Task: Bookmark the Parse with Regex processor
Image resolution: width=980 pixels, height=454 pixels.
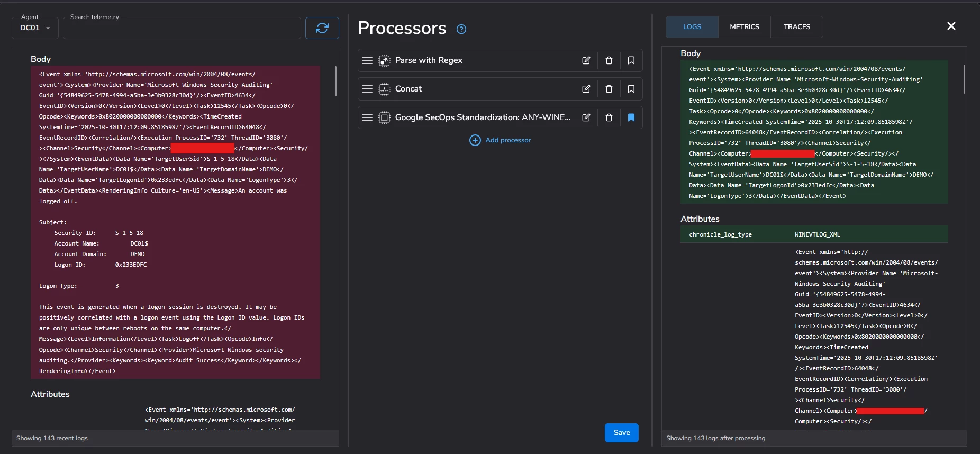Action: tap(631, 60)
